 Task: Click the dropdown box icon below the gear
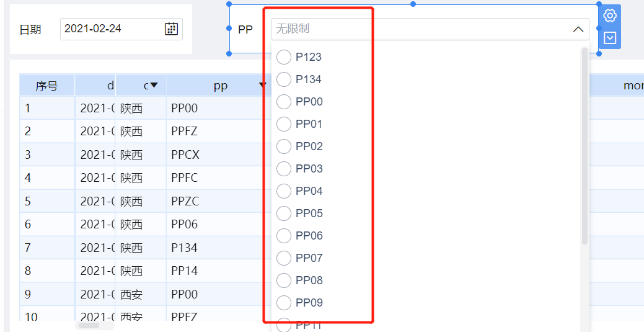pyautogui.click(x=610, y=38)
